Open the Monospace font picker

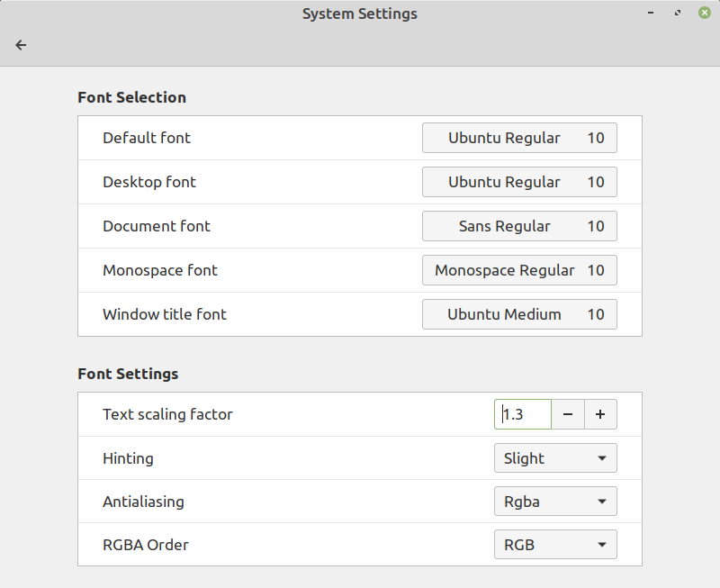(x=519, y=270)
